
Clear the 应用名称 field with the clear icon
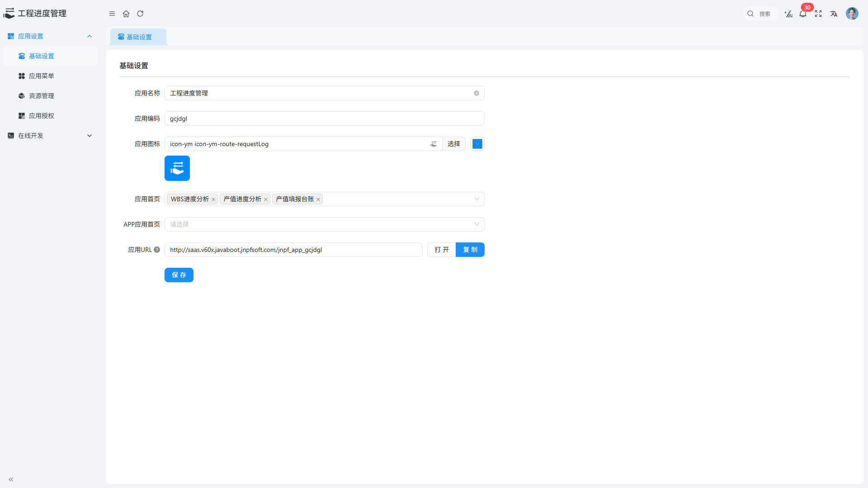476,93
